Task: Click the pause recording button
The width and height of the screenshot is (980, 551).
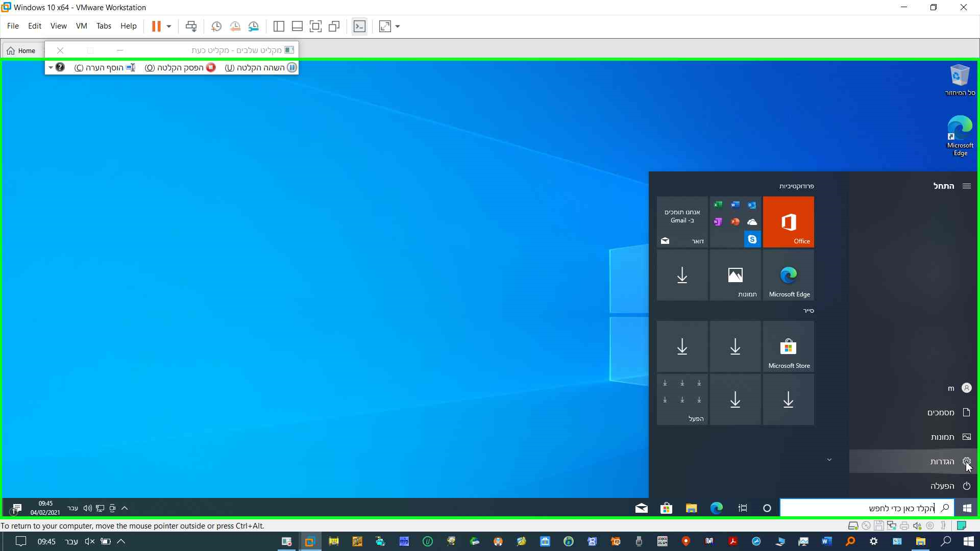Action: (x=261, y=67)
